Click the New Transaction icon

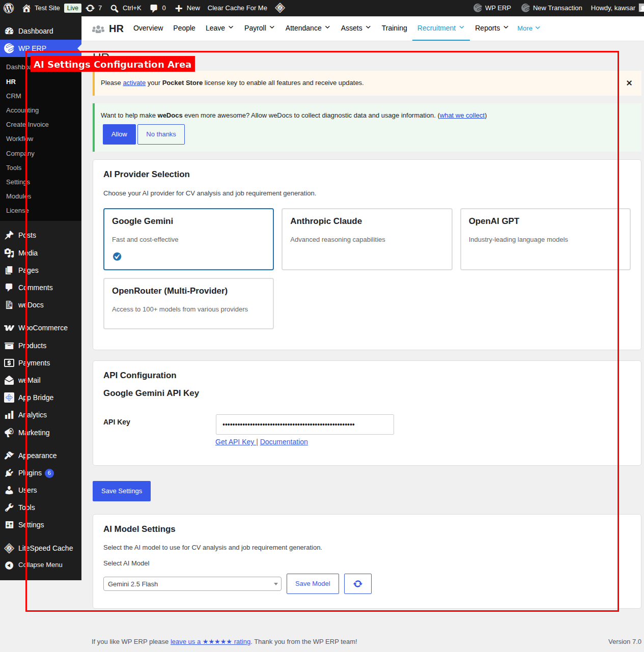(525, 8)
